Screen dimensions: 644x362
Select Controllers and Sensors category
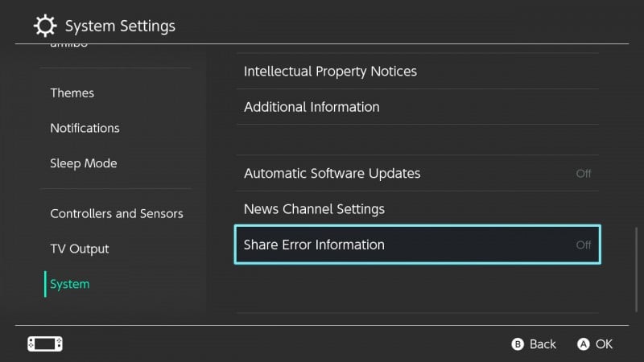pyautogui.click(x=117, y=213)
